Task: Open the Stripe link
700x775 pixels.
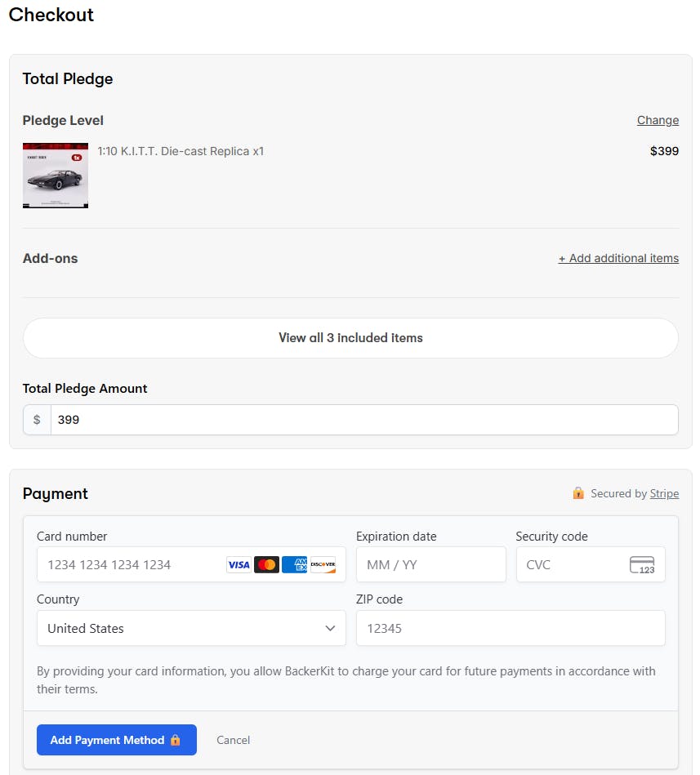Action: click(x=664, y=493)
